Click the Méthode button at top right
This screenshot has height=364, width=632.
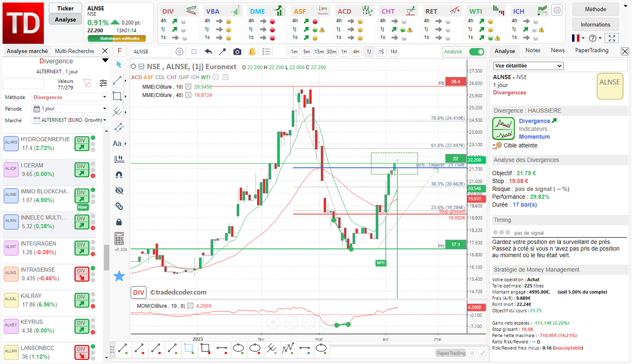click(x=595, y=9)
